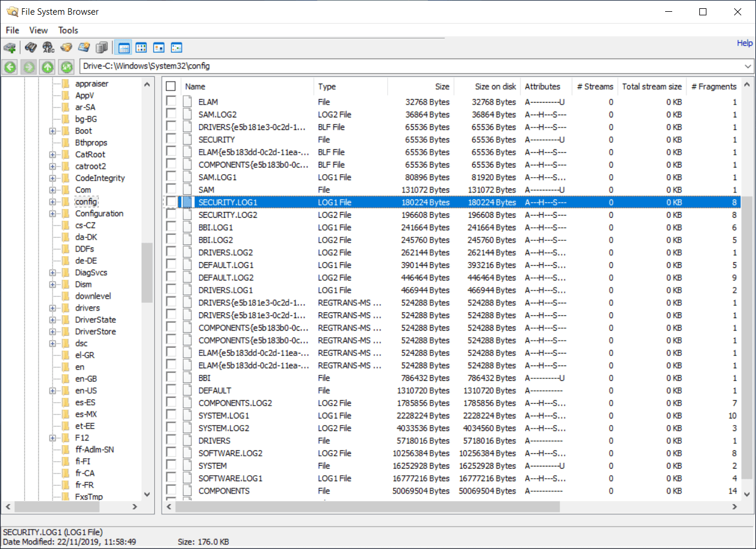Click the create disk image toolbar icon

[83, 47]
